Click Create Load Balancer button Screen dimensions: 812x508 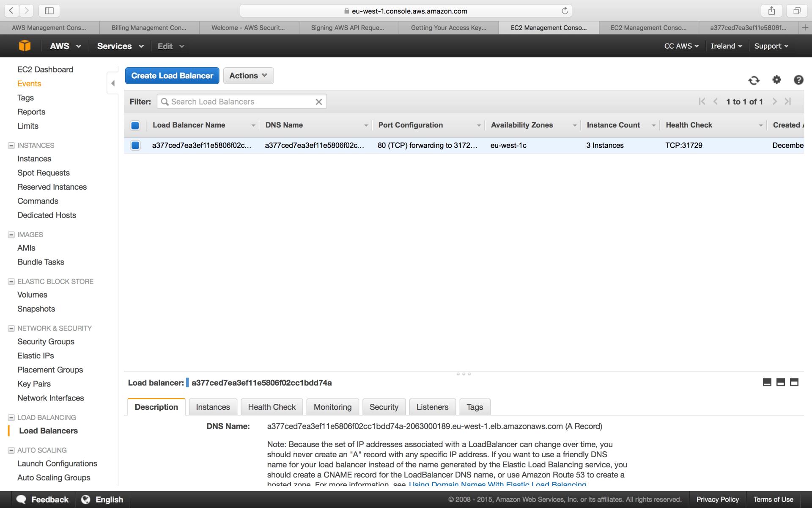(172, 76)
